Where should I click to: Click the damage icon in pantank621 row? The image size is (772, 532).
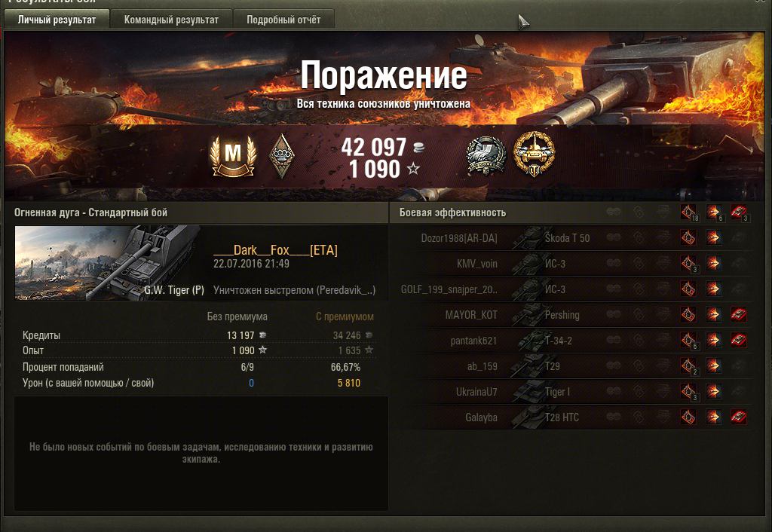point(689,340)
